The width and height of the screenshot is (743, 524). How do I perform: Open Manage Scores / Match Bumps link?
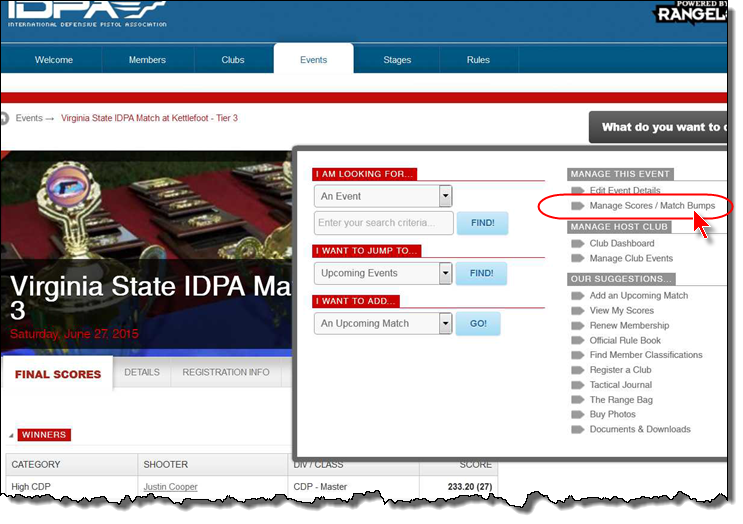(x=652, y=206)
